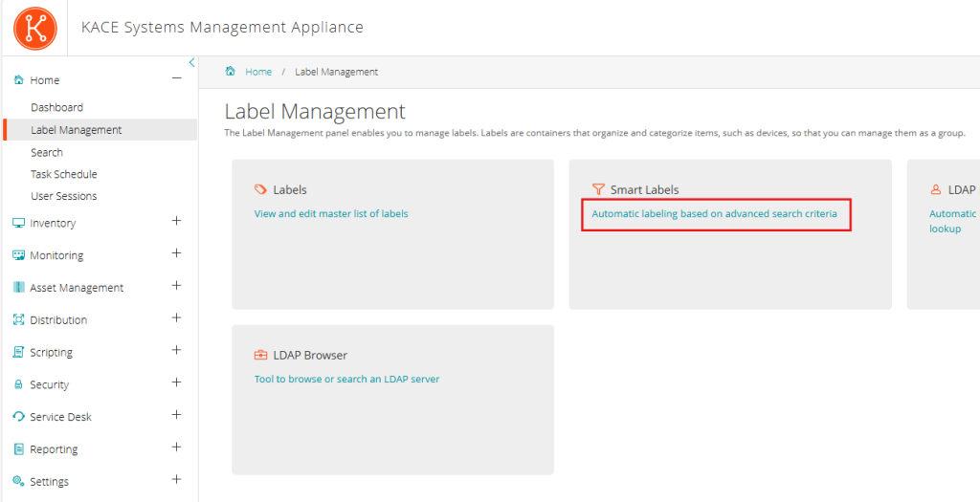Click the Security lock icon in sidebar
Screen dimensions: 980x502
18,384
